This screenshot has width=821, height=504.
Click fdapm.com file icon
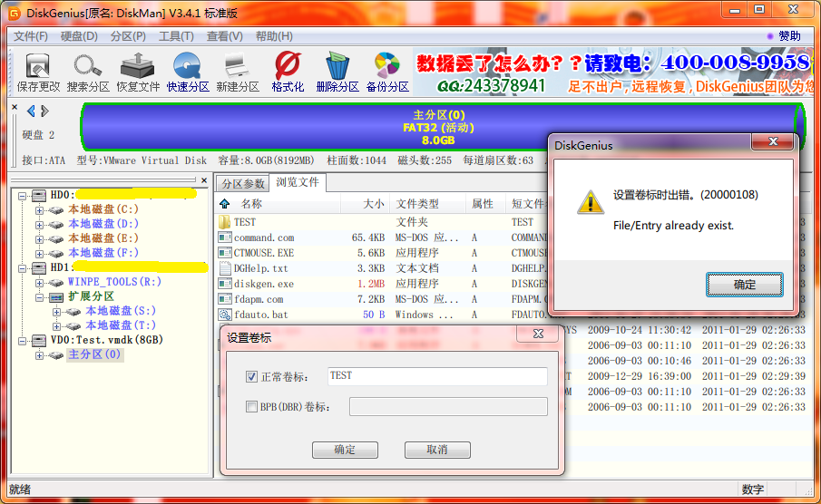(x=225, y=299)
